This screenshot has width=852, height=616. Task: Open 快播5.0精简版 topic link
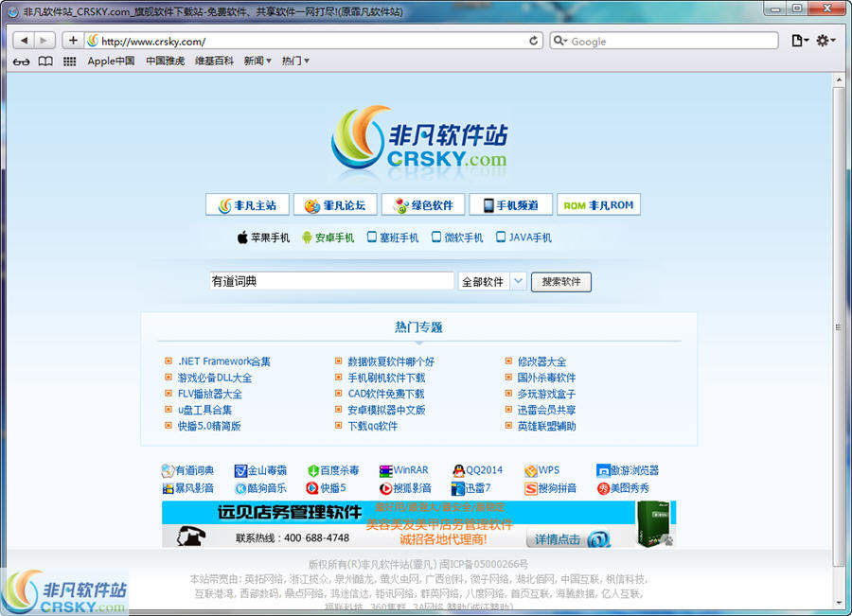click(x=209, y=426)
